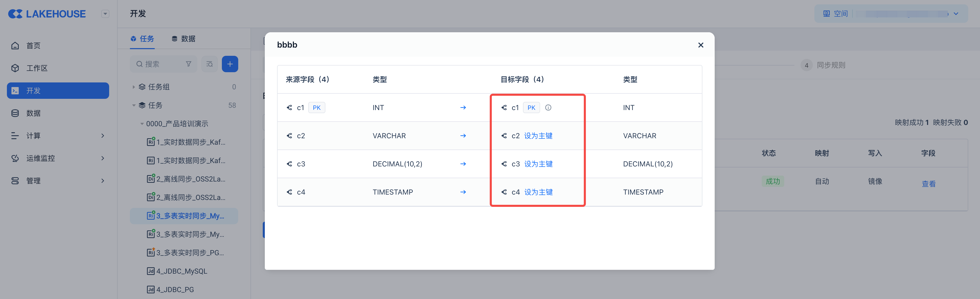Go to 数据 in left sidebar
This screenshot has height=299, width=980.
pos(33,113)
